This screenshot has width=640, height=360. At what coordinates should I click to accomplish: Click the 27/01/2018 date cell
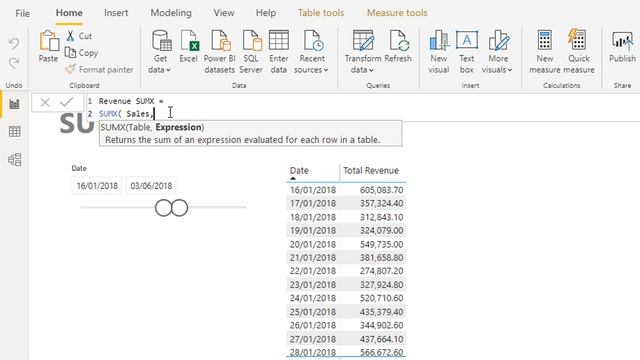click(x=313, y=339)
